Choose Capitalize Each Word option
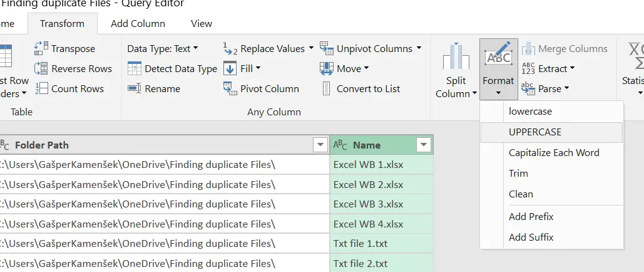Screen dimensions: 644x272 [551, 153]
